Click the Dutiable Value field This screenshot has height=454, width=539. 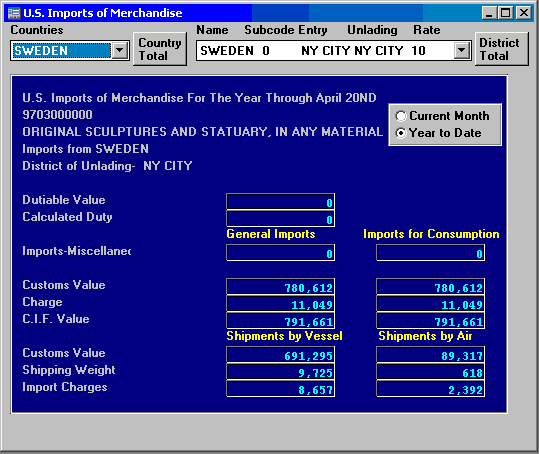[280, 202]
